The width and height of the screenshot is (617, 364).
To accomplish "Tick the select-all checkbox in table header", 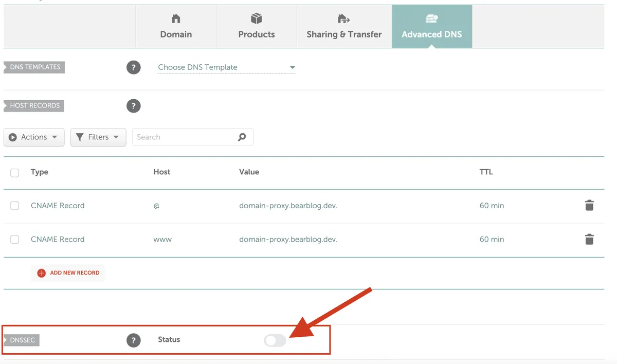I will pyautogui.click(x=15, y=173).
